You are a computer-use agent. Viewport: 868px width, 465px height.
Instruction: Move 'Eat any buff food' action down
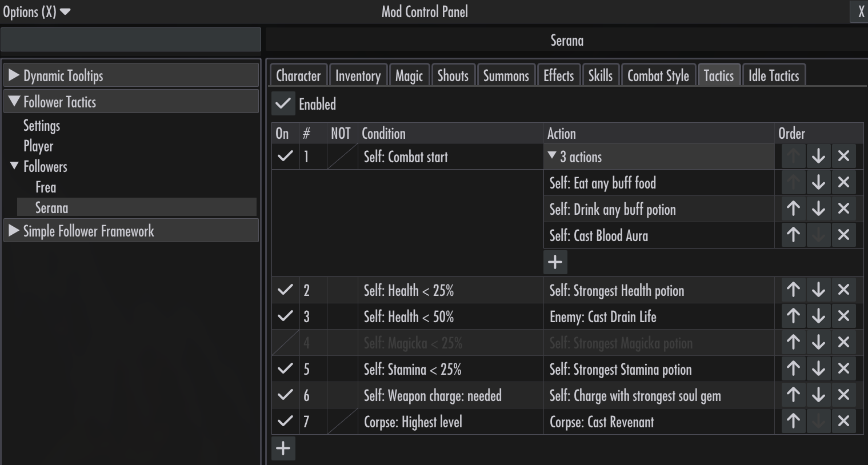click(818, 182)
